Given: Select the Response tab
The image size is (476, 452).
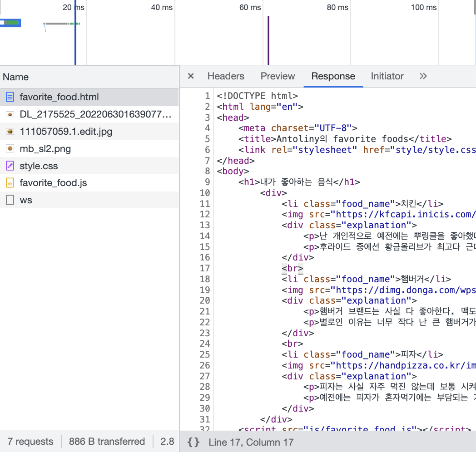Looking at the screenshot, I should click(x=333, y=76).
